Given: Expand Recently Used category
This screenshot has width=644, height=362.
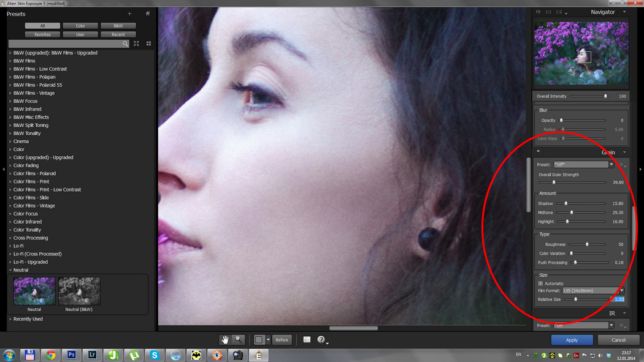Looking at the screenshot, I should 10,319.
